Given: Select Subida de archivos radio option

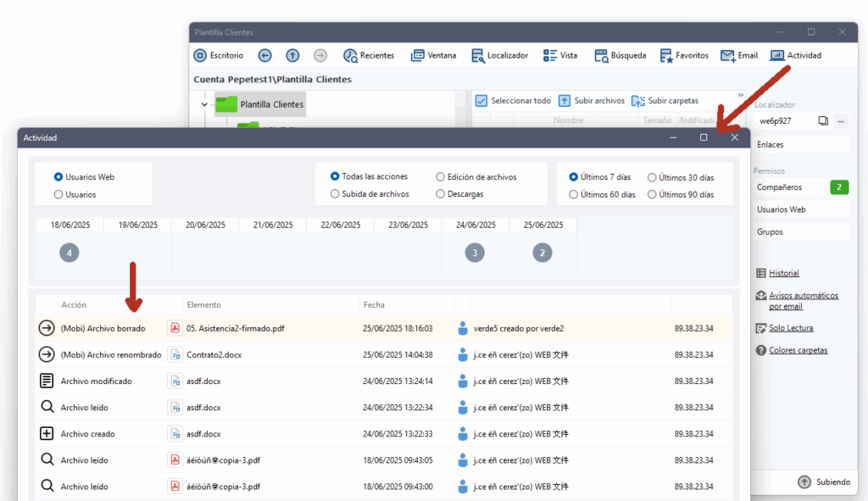Looking at the screenshot, I should tap(335, 194).
